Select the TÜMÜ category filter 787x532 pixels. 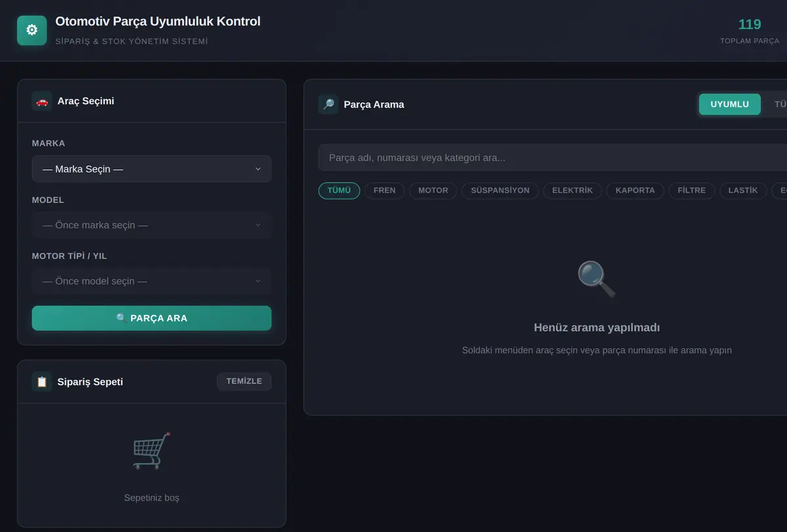tap(339, 190)
